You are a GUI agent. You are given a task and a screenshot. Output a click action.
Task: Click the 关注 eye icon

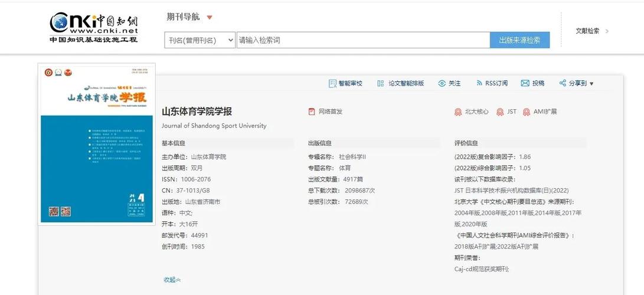(442, 83)
